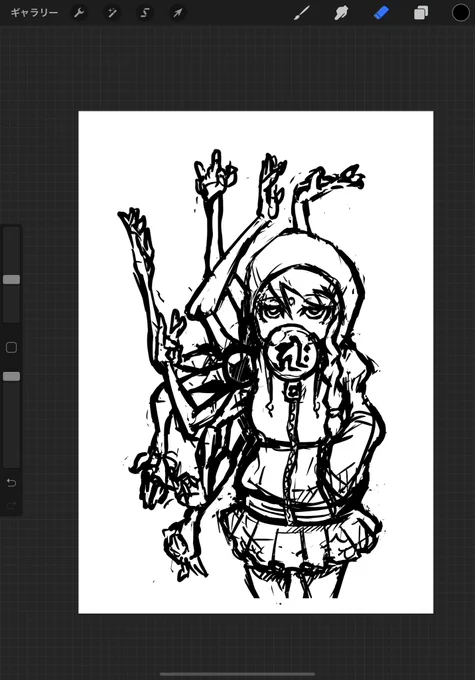Open the Layers panel
This screenshot has height=680, width=475.
pyautogui.click(x=420, y=13)
